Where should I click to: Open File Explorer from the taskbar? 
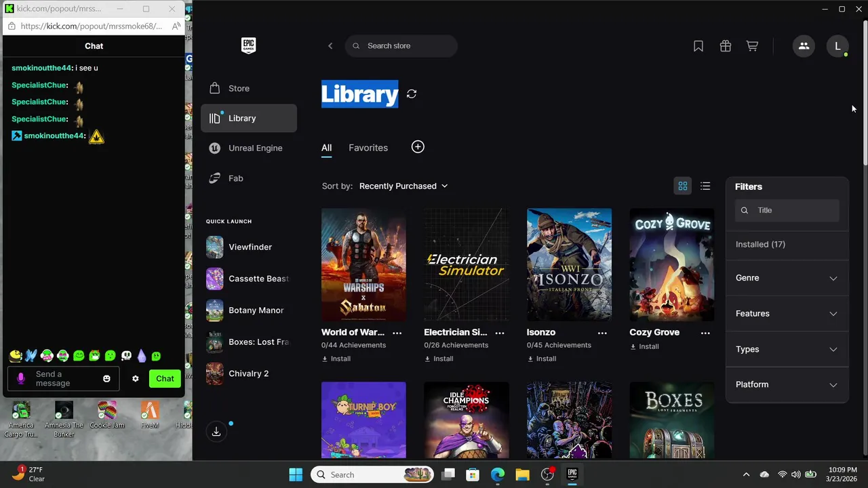(522, 474)
